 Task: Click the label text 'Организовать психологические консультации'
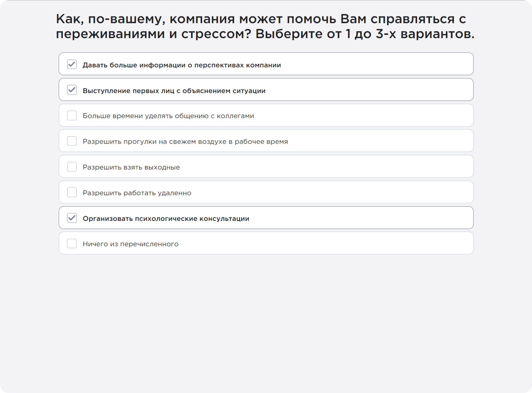[x=166, y=219]
